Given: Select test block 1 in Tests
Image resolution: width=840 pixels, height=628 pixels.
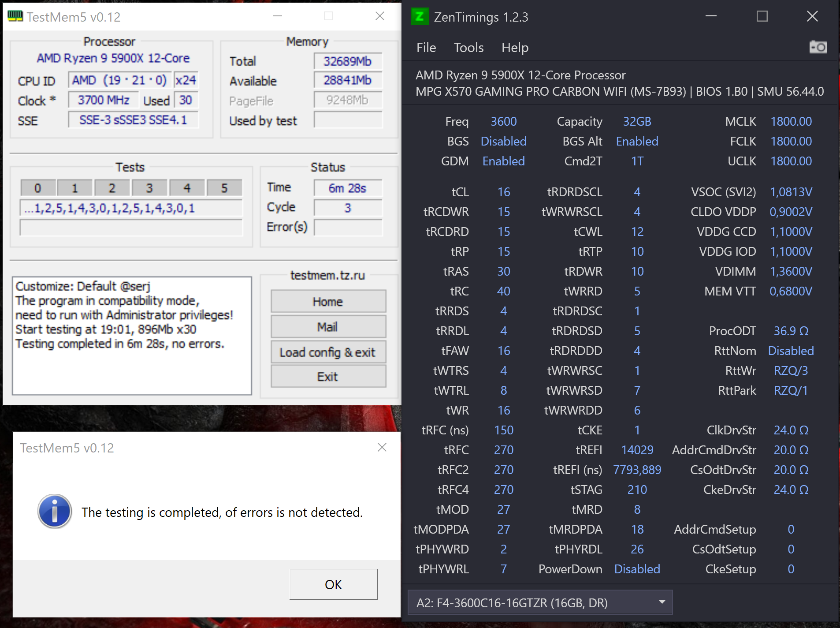Looking at the screenshot, I should point(75,188).
